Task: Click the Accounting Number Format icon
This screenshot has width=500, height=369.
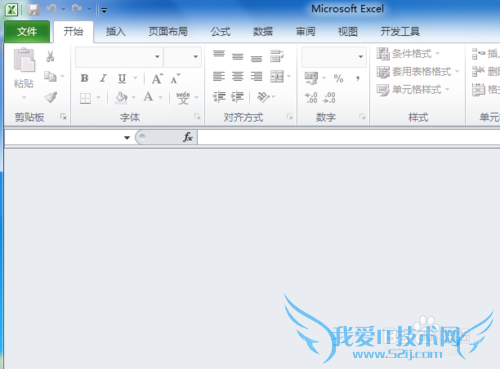Action: pos(311,78)
